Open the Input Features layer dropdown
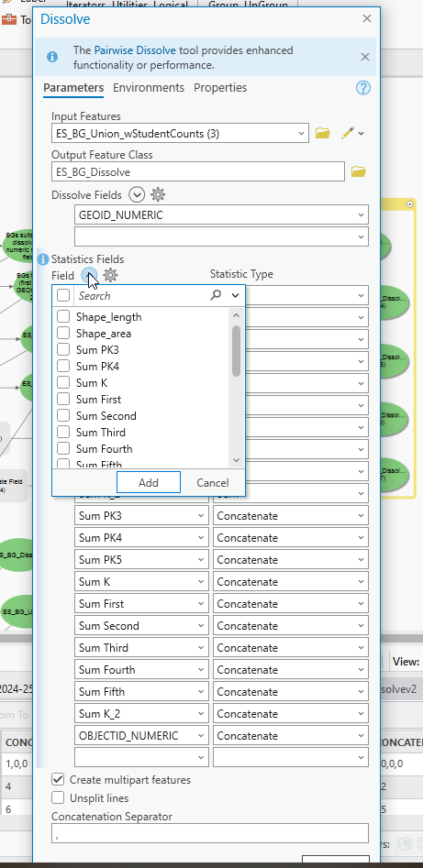 tap(302, 133)
